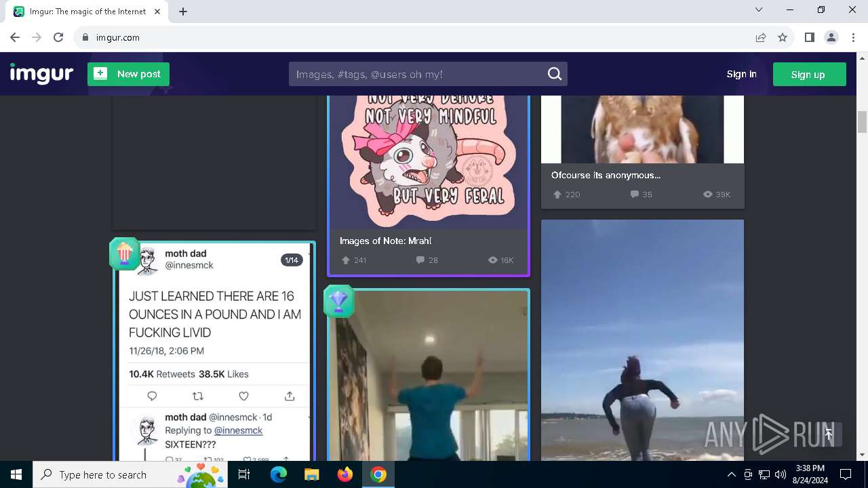Select the Imgur: The magic of the Internet tab
Screen dimensions: 868x488
click(x=88, y=12)
